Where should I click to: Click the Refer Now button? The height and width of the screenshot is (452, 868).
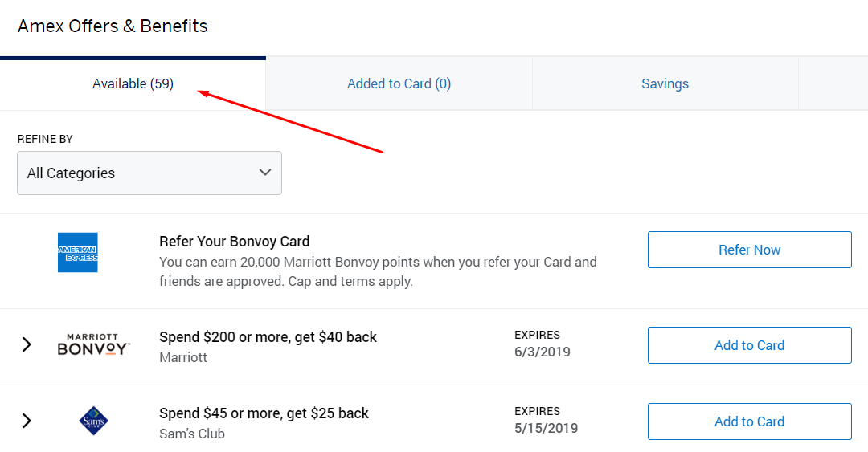[x=750, y=250]
